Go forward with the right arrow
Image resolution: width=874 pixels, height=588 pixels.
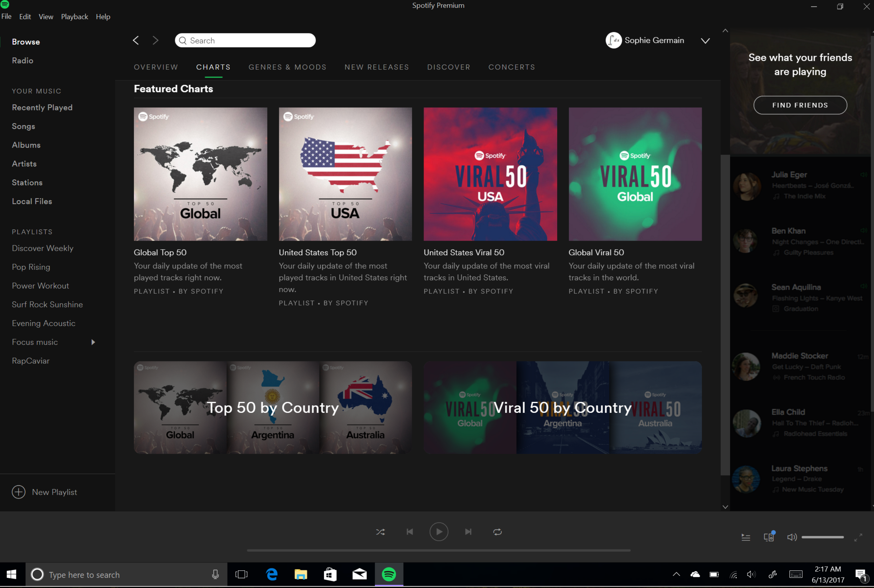[x=155, y=40]
